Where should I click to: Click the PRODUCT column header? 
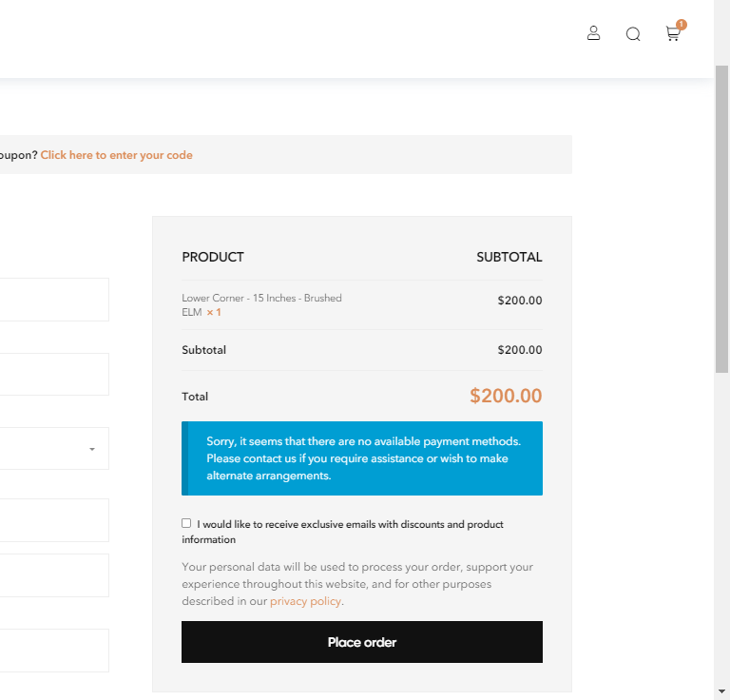coord(213,257)
